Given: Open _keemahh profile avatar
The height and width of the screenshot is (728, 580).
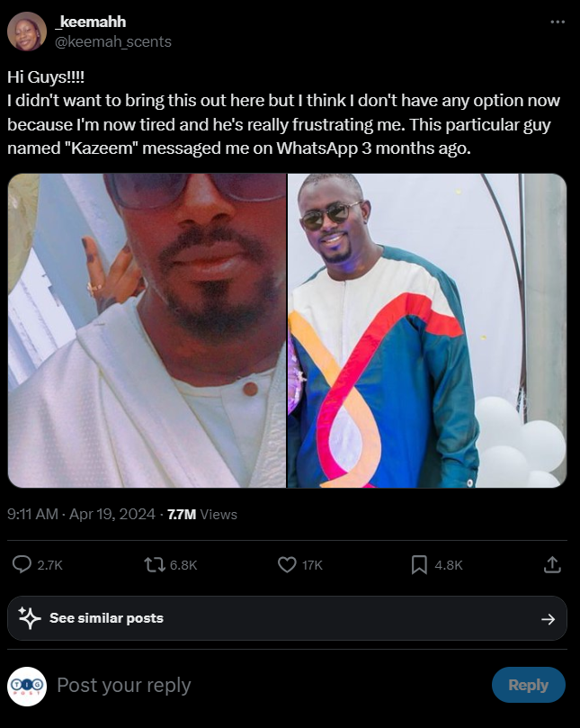Looking at the screenshot, I should pos(27,31).
